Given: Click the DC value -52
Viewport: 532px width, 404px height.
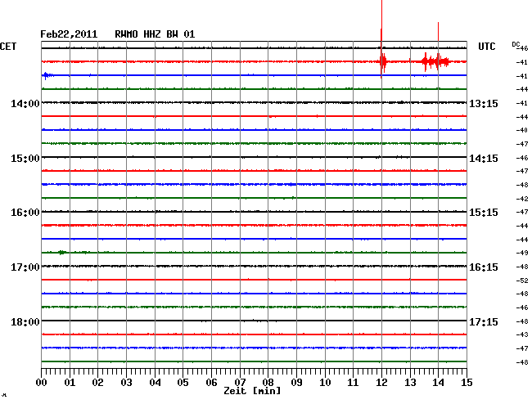Looking at the screenshot, I should (522, 281).
